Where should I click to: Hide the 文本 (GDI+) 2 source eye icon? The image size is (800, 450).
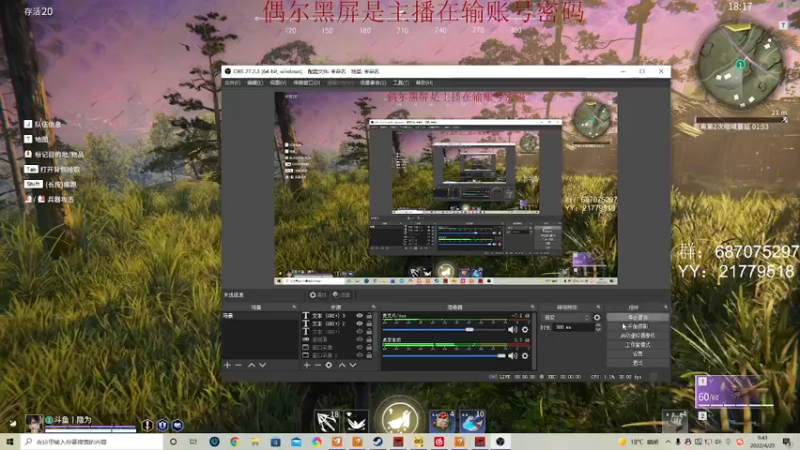pyautogui.click(x=360, y=323)
